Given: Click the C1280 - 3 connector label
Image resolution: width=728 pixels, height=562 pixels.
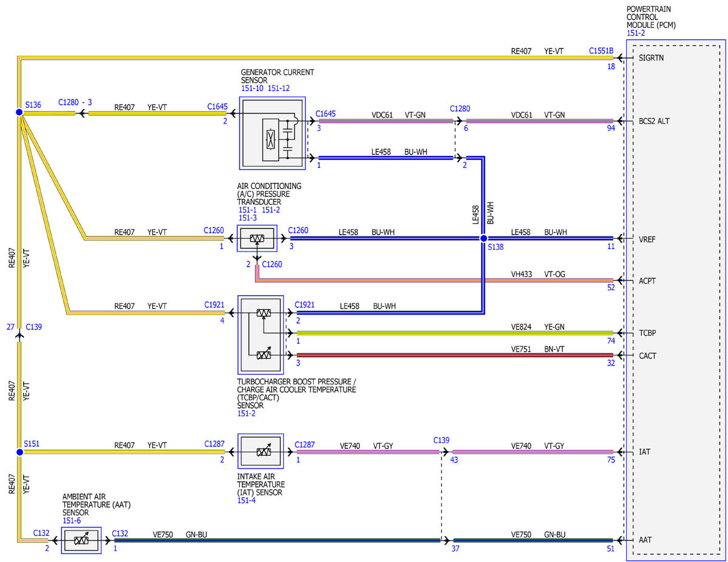Looking at the screenshot, I should click(x=75, y=102).
